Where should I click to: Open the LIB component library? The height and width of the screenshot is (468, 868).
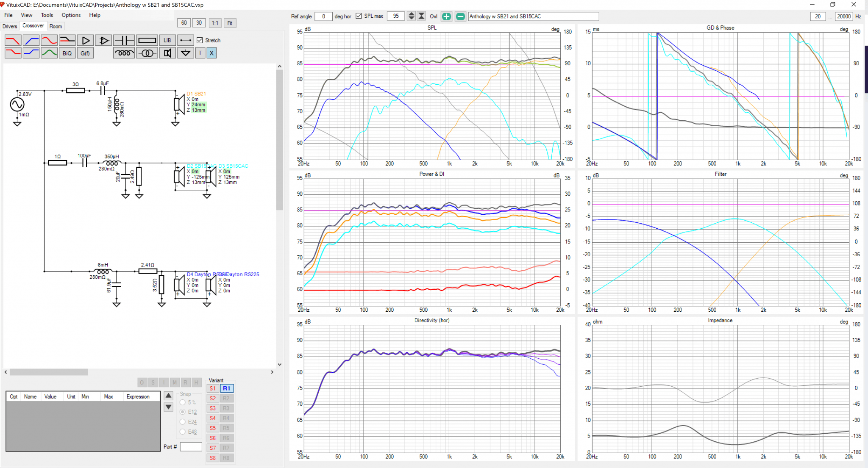point(167,40)
